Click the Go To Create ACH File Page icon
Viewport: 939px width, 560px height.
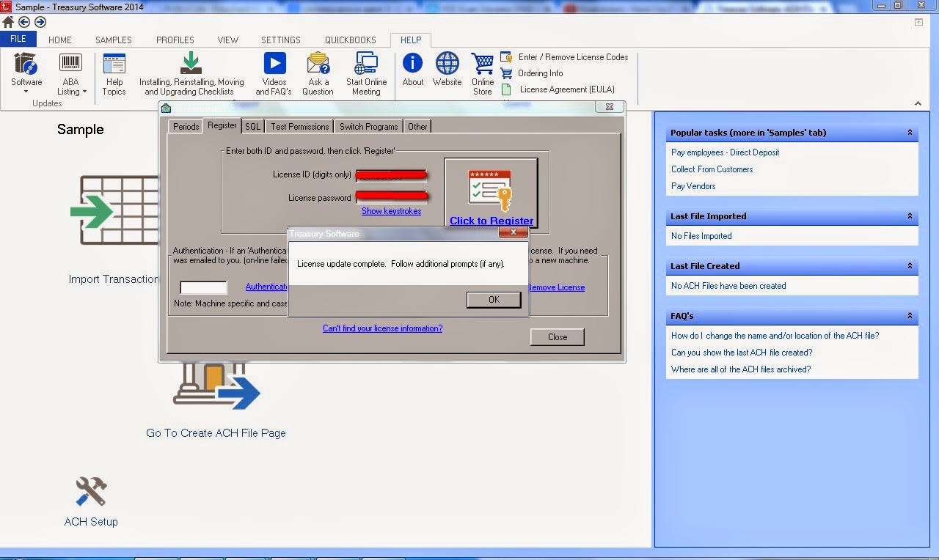click(x=216, y=385)
